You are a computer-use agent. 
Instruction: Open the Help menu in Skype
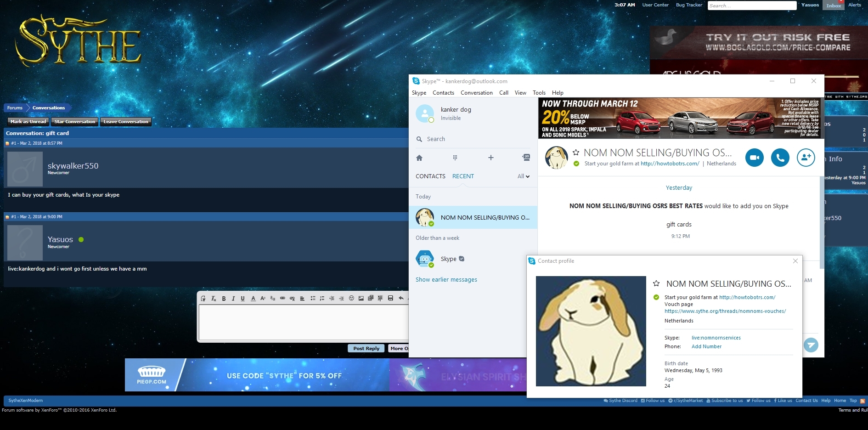[x=558, y=93]
